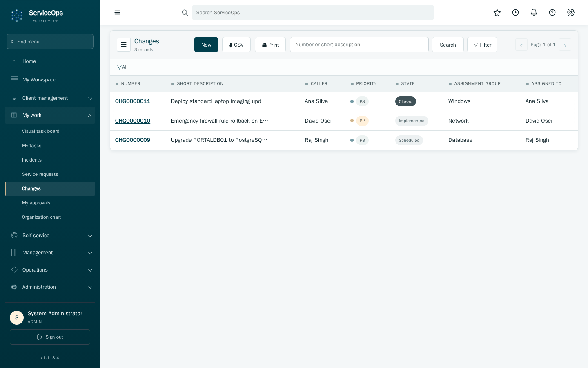Open the Changes list menu icon
This screenshot has width=588, height=368.
click(x=124, y=45)
